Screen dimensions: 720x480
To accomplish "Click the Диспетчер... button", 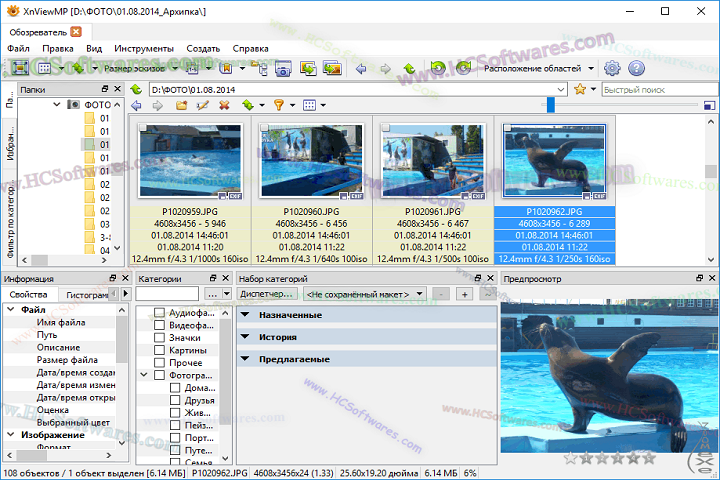I will (x=266, y=294).
